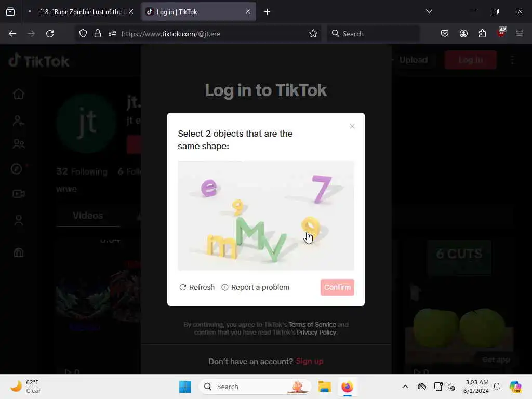Bookmark this page with the star icon
Image resolution: width=532 pixels, height=399 pixels.
tap(313, 34)
